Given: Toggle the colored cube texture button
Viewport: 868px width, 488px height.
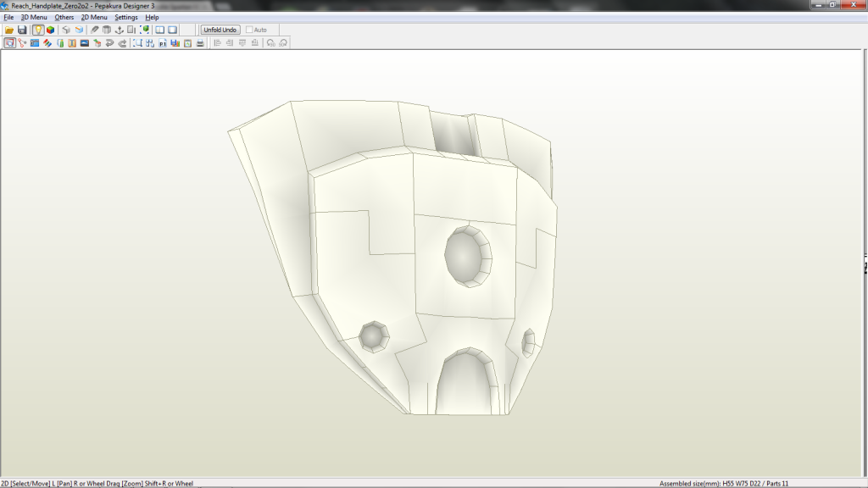Looking at the screenshot, I should coord(50,30).
